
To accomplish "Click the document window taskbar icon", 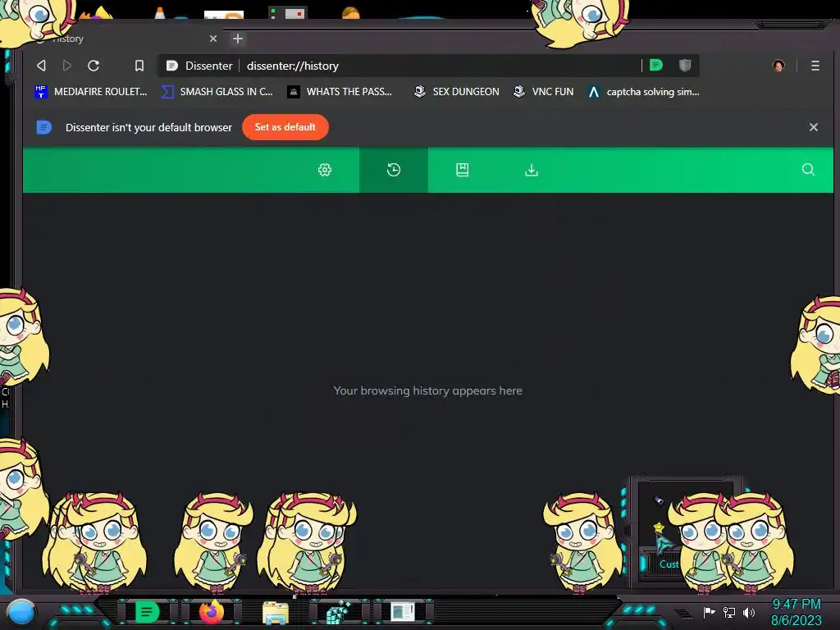I will [402, 612].
